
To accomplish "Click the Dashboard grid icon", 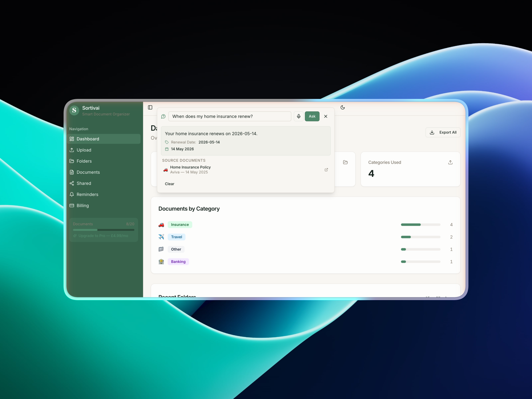I will [x=72, y=139].
